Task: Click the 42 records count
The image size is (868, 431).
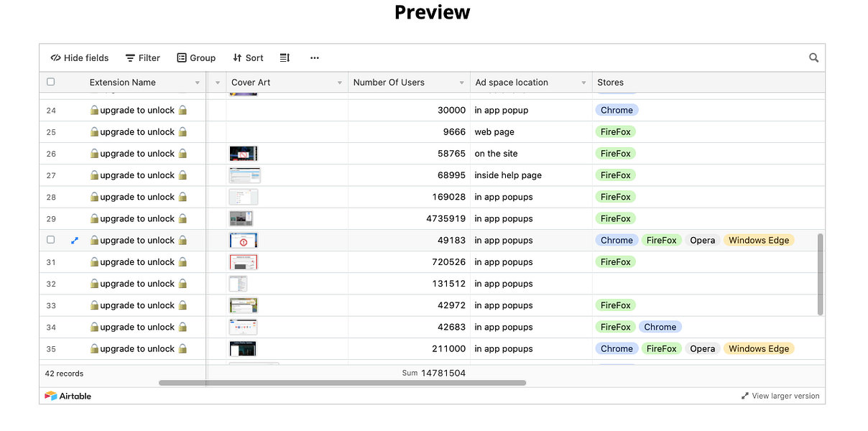Action: click(64, 374)
